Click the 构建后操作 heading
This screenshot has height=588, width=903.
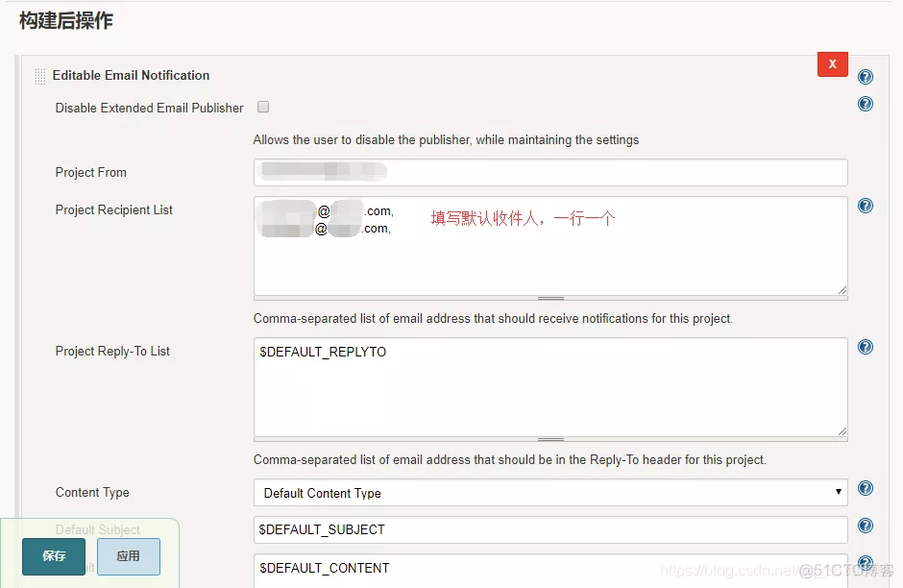66,21
